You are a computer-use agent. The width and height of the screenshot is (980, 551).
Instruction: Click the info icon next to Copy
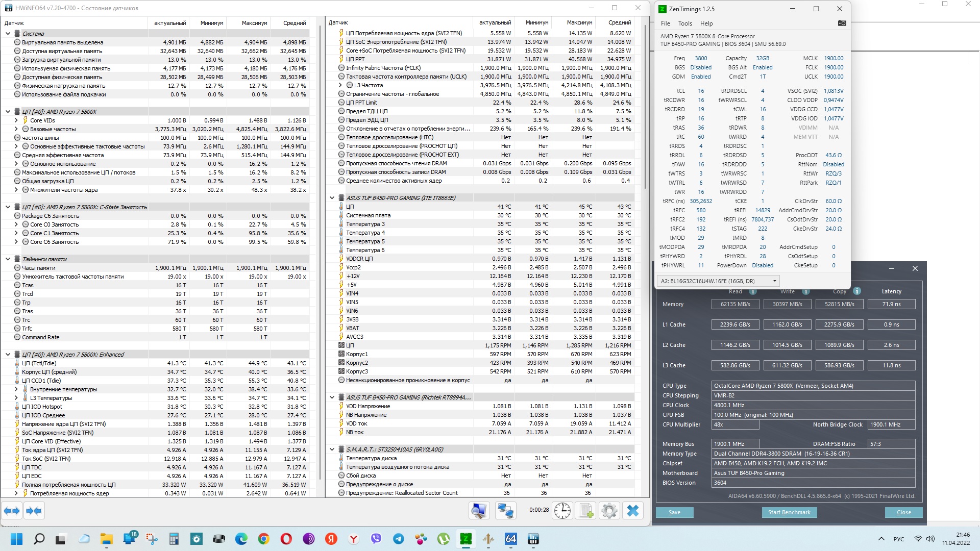(857, 291)
